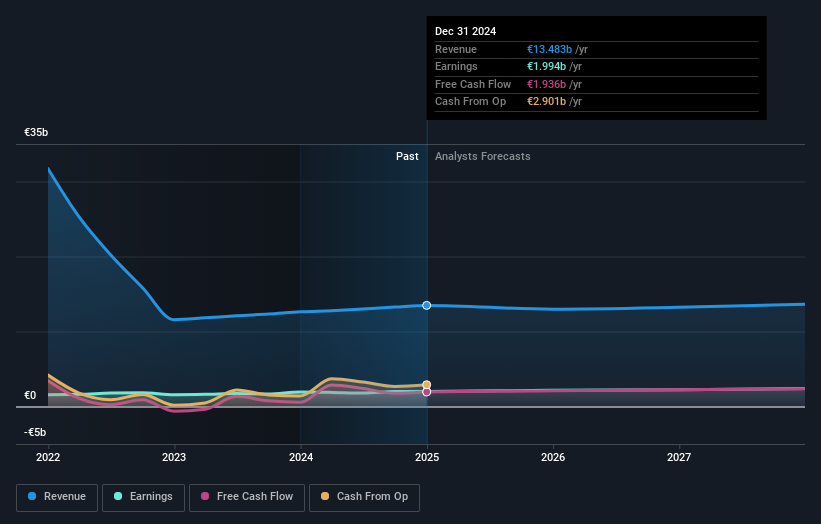821x524 pixels.
Task: Click the Past label on chart
Action: pos(407,157)
